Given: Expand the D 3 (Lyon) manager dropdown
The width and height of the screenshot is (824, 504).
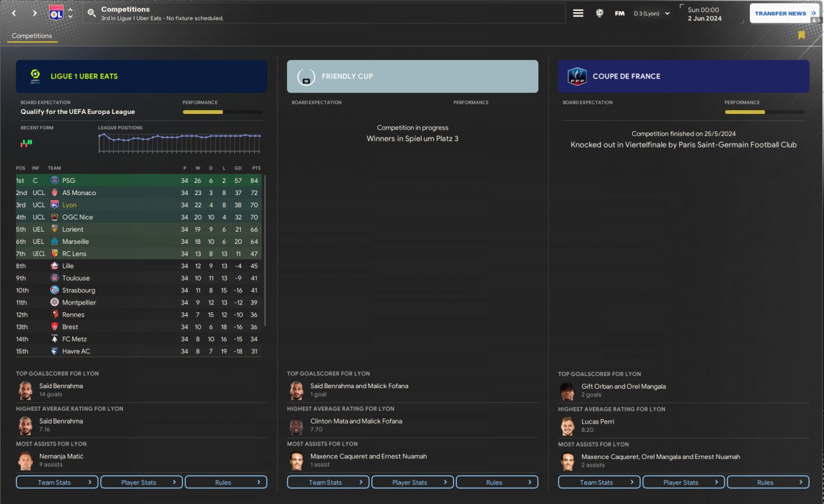Looking at the screenshot, I should pos(652,13).
